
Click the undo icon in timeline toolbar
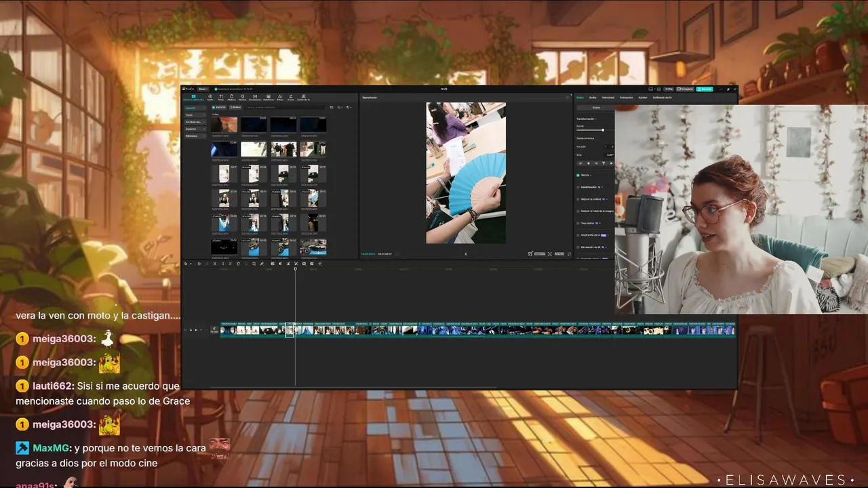[199, 264]
